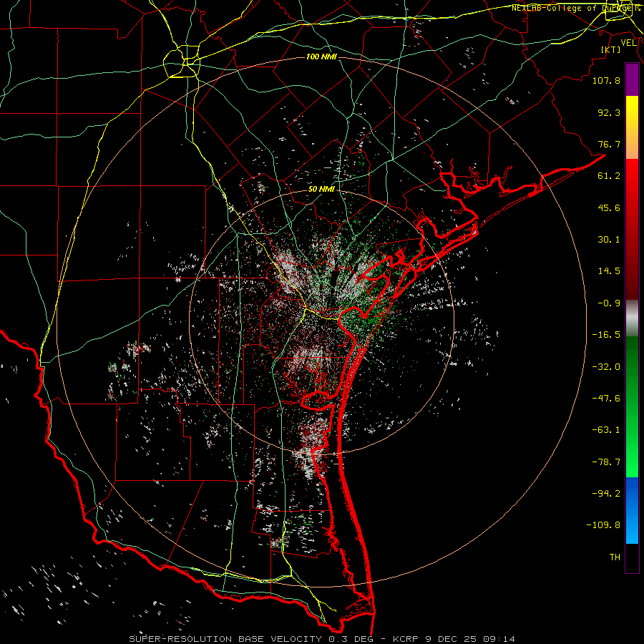
Task: Click the TH legend label
Action: pos(615,557)
